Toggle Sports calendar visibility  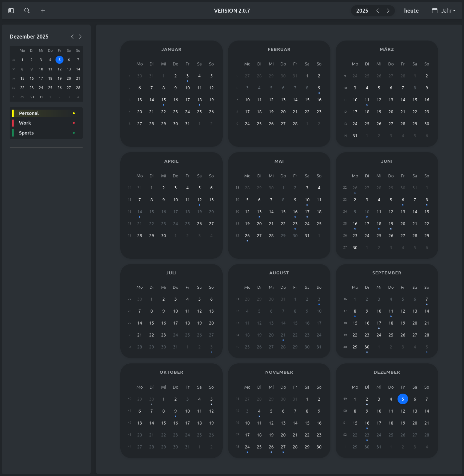[26, 133]
